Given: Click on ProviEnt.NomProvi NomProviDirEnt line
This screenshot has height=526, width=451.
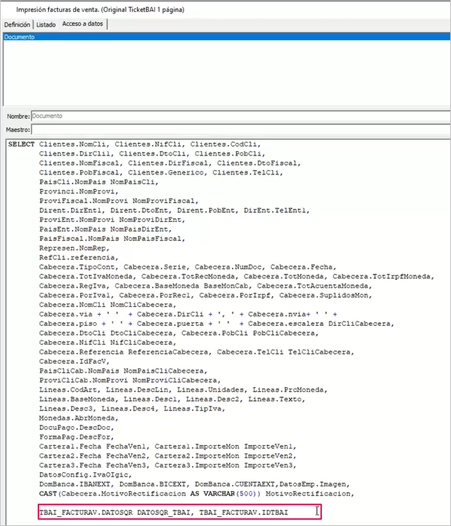Looking at the screenshot, I should (112, 220).
